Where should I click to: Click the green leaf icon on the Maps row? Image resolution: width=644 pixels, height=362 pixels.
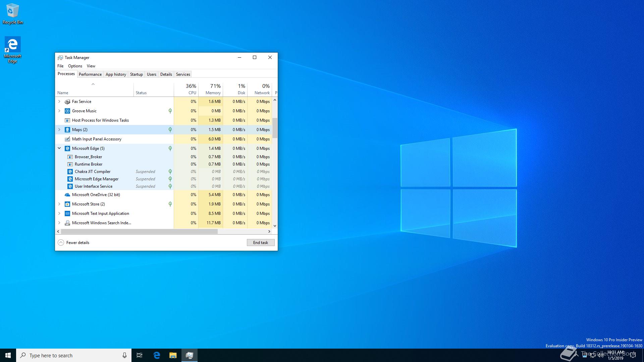pos(170,130)
